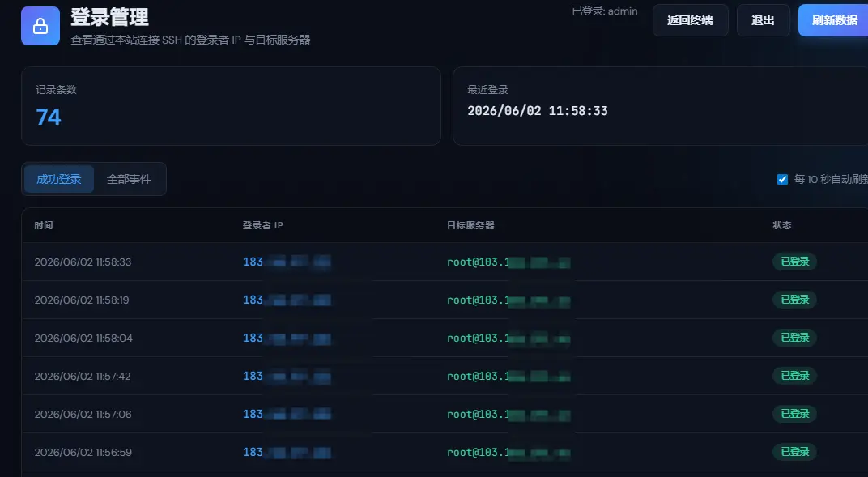Click the 已登录 badge in 11:58:04 row
868x477 pixels.
795,338
